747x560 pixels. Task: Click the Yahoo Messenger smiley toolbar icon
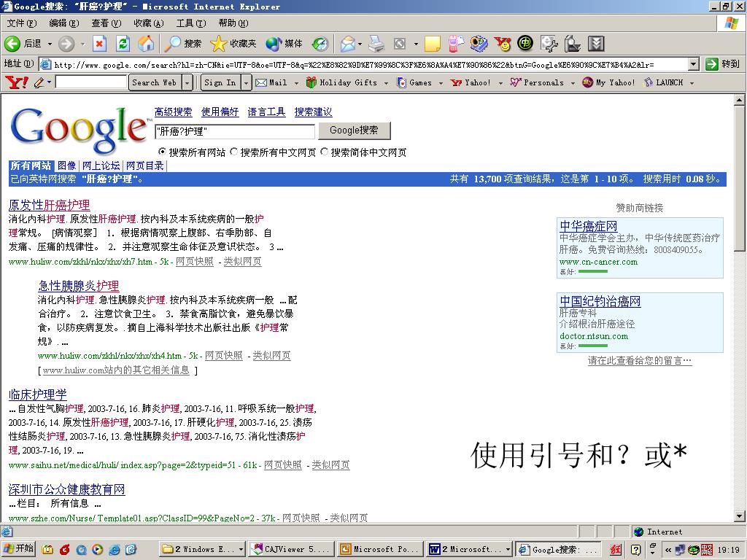tap(502, 44)
